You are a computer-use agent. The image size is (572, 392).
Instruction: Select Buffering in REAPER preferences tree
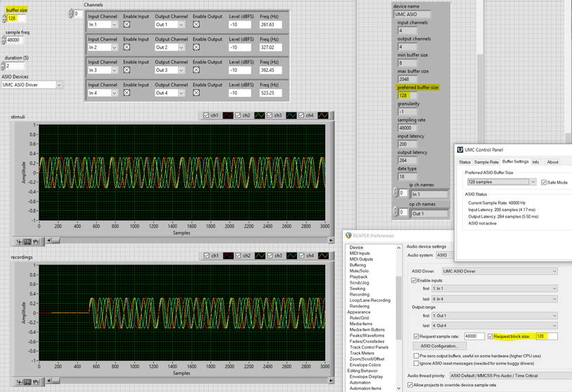pyautogui.click(x=357, y=265)
